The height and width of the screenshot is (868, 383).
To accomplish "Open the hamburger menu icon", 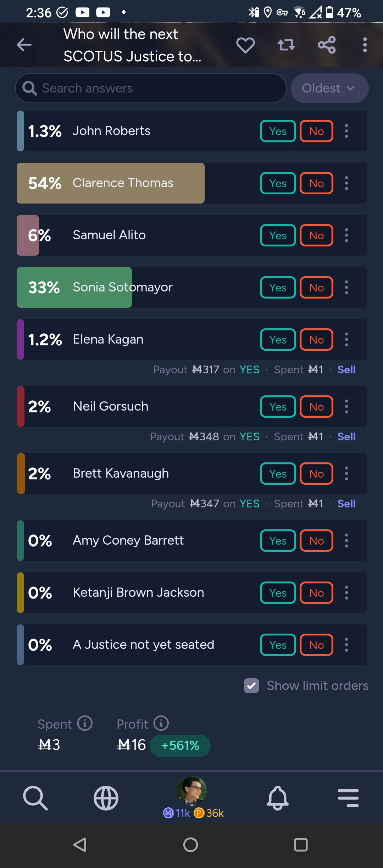I will click(x=348, y=798).
